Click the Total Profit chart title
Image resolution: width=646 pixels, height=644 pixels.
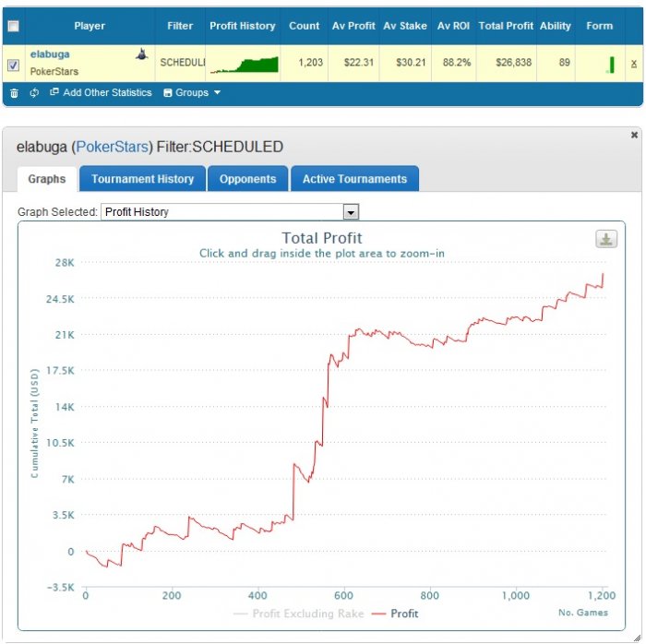tap(322, 238)
